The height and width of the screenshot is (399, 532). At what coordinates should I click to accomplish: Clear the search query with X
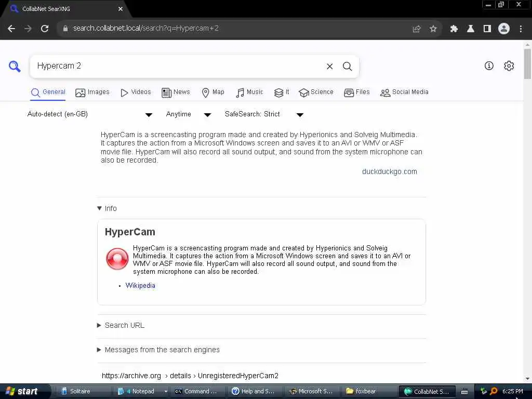[329, 66]
